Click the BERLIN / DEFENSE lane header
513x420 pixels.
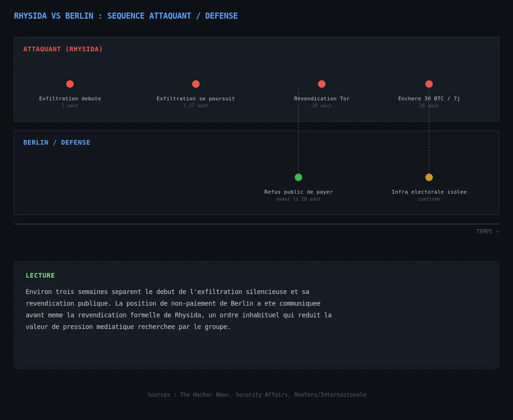(x=56, y=142)
